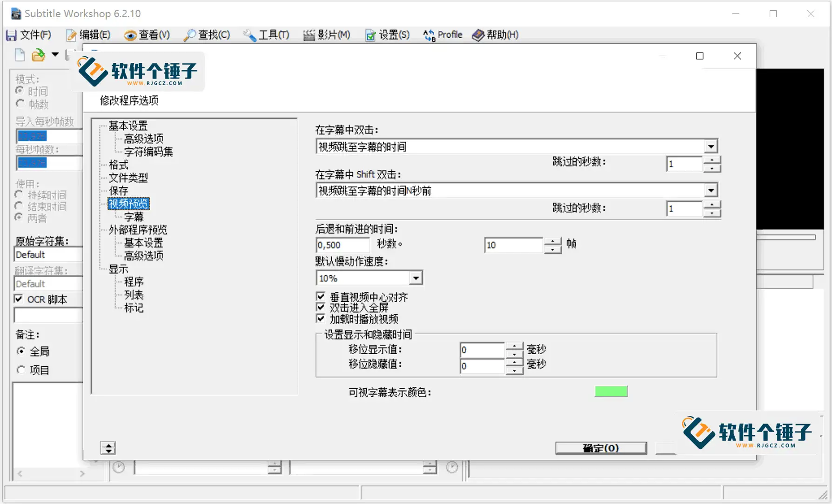Image resolution: width=832 pixels, height=504 pixels.
Task: Click 移位显示值 input field
Action: [x=482, y=350]
